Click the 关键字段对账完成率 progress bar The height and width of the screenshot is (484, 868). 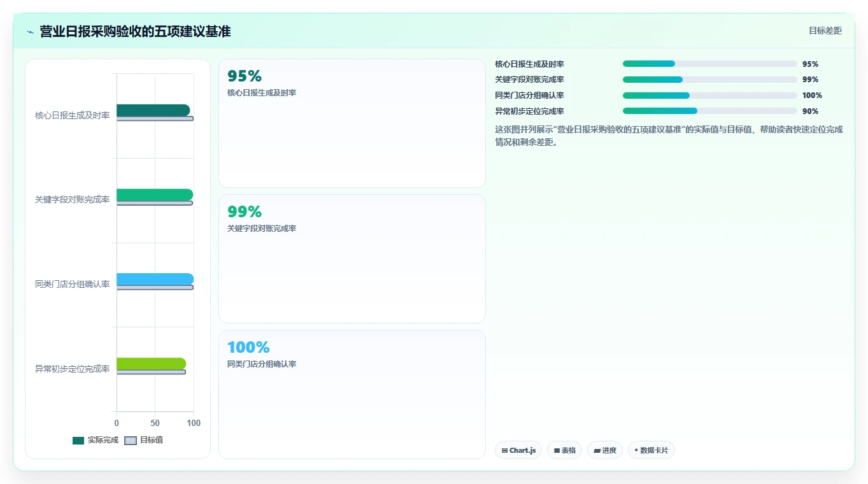coord(710,80)
